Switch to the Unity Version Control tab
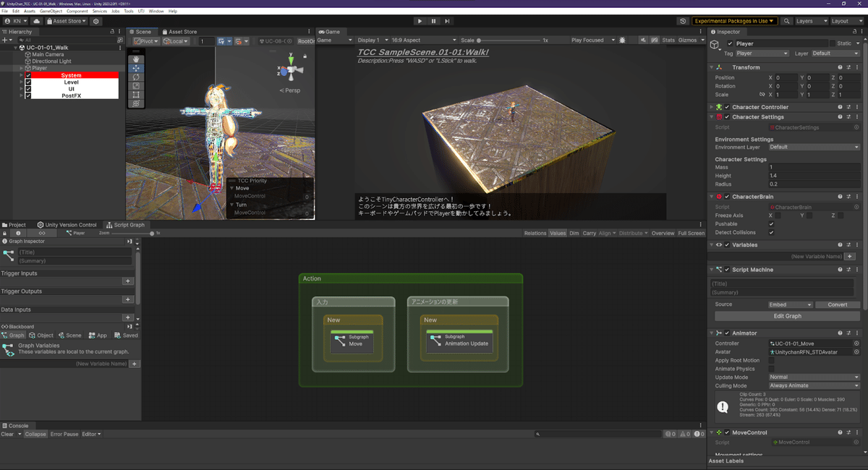868x470 pixels. pyautogui.click(x=67, y=225)
